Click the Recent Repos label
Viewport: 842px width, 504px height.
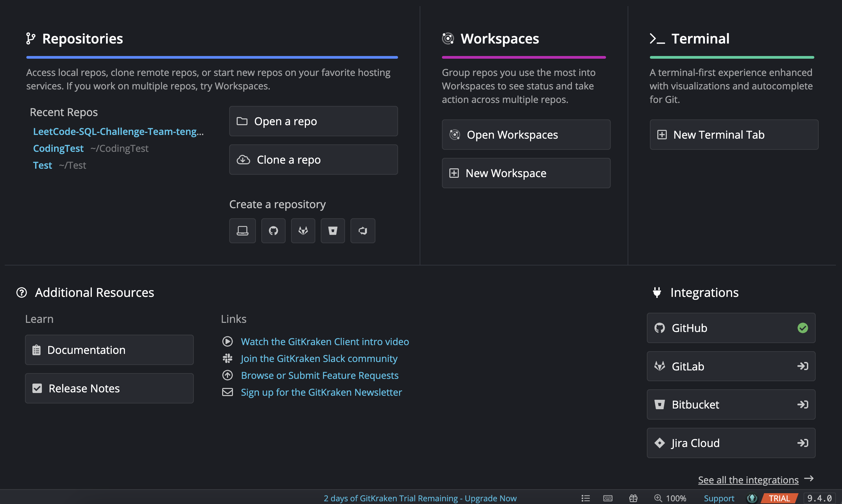tap(63, 112)
